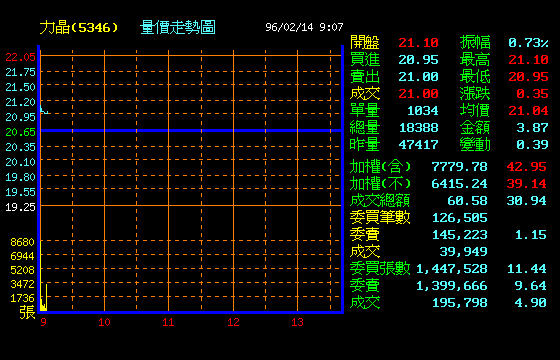Viewport: 560px width, 360px height.
Task: Select the 22.05 upper limit price label
Action: [20, 57]
